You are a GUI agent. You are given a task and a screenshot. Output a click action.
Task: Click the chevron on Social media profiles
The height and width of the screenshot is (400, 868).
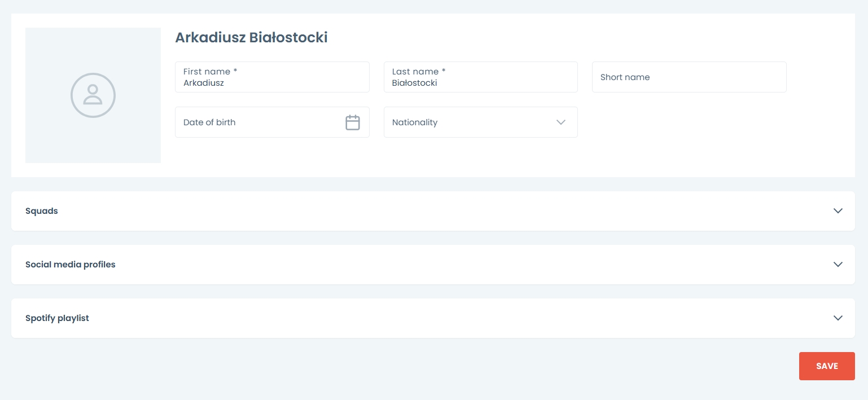838,265
